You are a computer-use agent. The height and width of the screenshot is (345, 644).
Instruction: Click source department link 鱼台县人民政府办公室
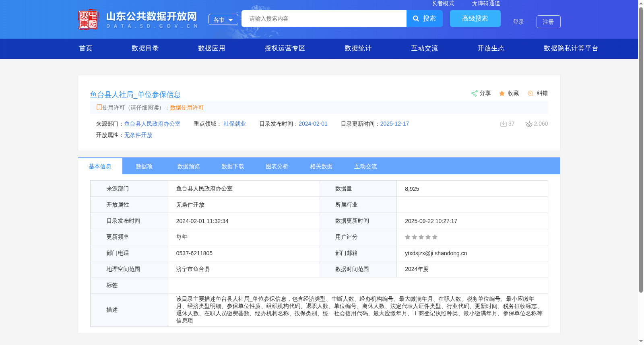point(153,124)
